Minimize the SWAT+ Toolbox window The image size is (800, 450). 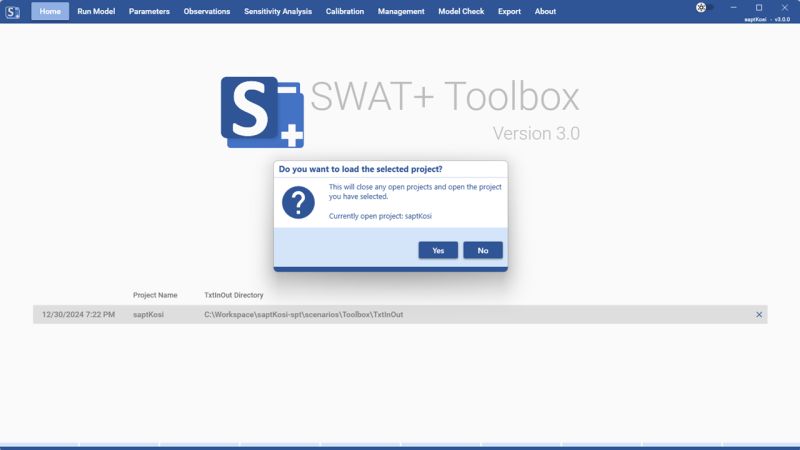tap(733, 7)
